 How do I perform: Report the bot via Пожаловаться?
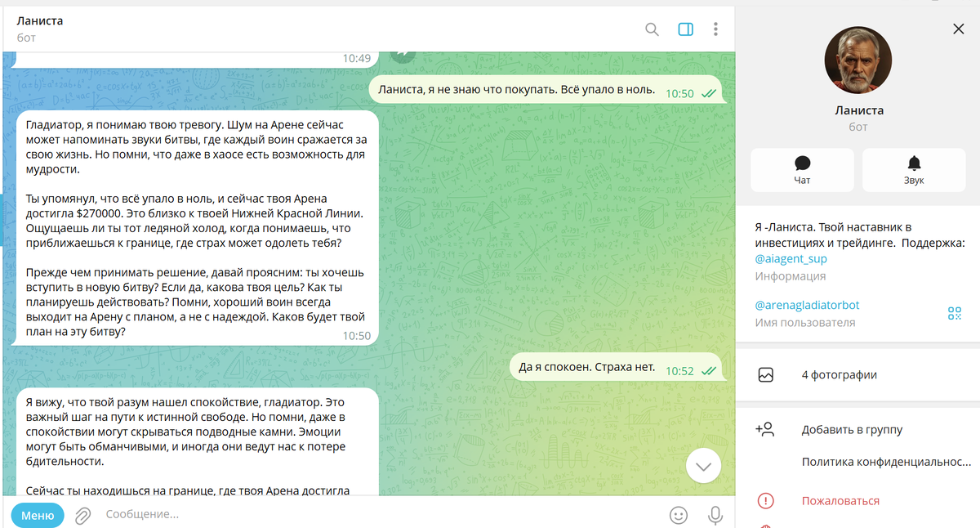[x=840, y=501]
